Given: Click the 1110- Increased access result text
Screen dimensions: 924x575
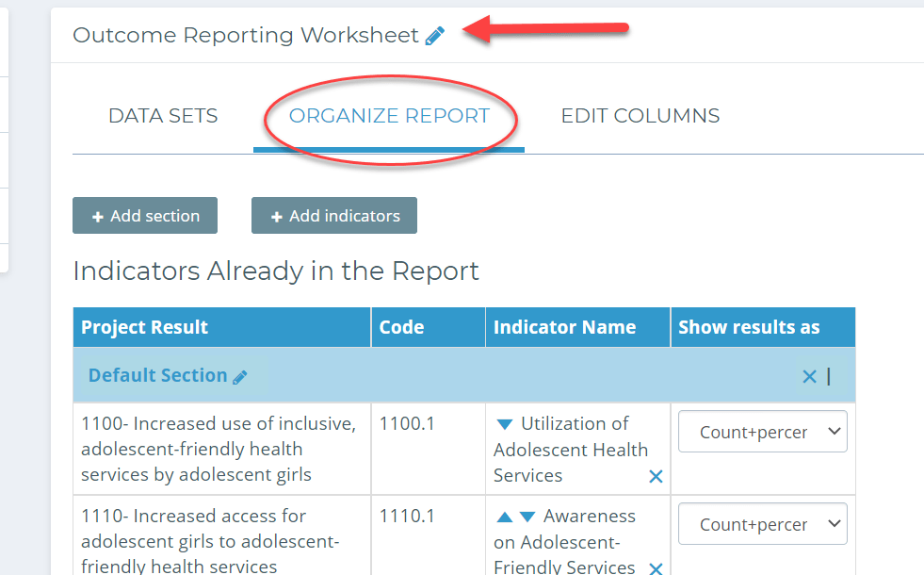Looking at the screenshot, I should coord(210,541).
